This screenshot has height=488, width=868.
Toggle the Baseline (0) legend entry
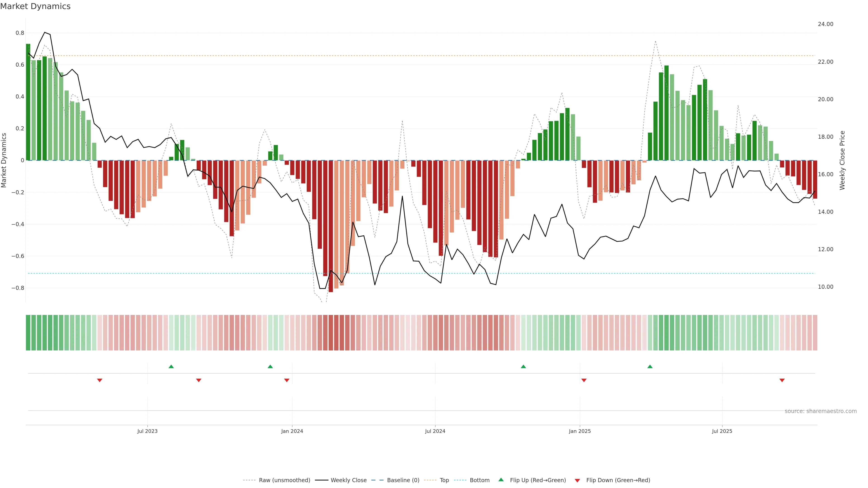tap(403, 480)
